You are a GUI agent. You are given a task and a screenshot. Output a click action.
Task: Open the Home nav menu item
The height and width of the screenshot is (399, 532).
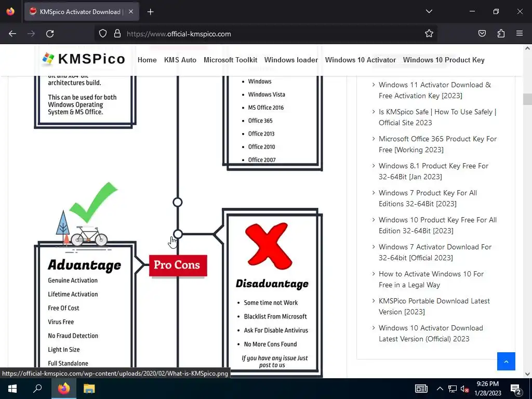point(147,60)
